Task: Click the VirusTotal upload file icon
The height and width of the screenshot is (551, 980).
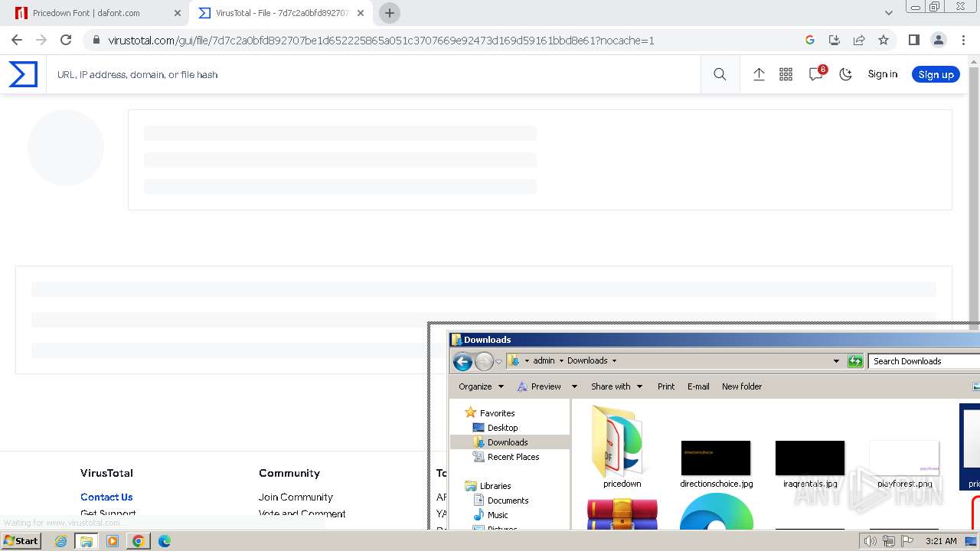Action: tap(759, 74)
